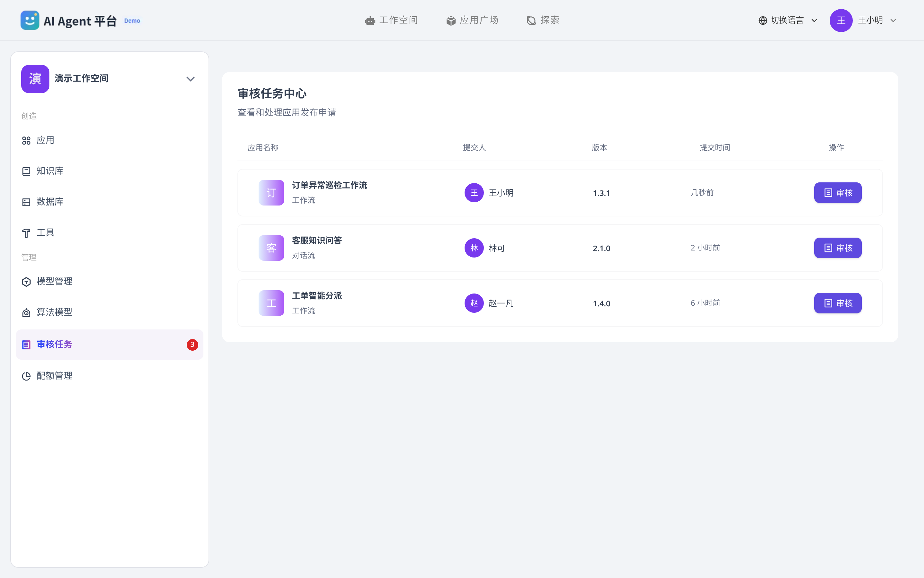Click 审核 button for 客服知识问答

pyautogui.click(x=838, y=248)
